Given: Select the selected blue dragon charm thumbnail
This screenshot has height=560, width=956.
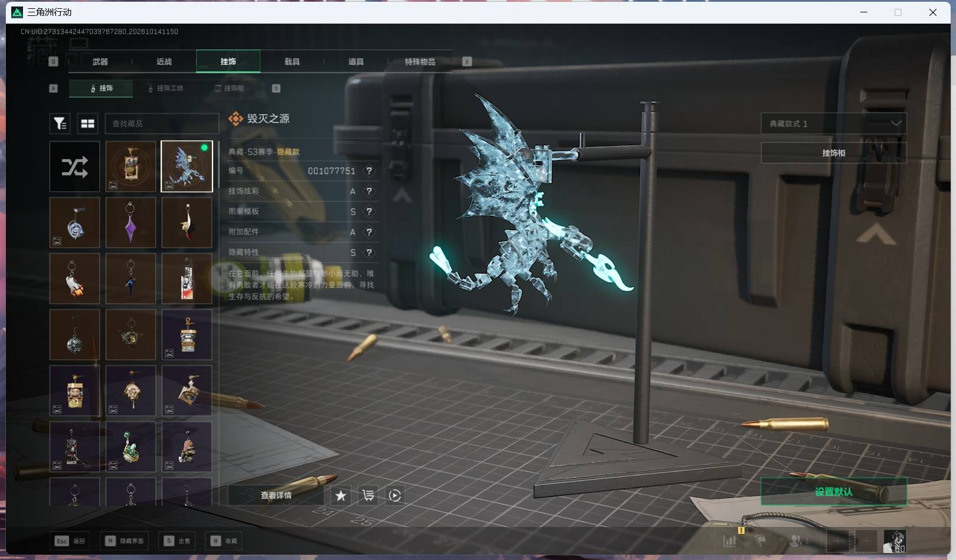Looking at the screenshot, I should [x=187, y=166].
